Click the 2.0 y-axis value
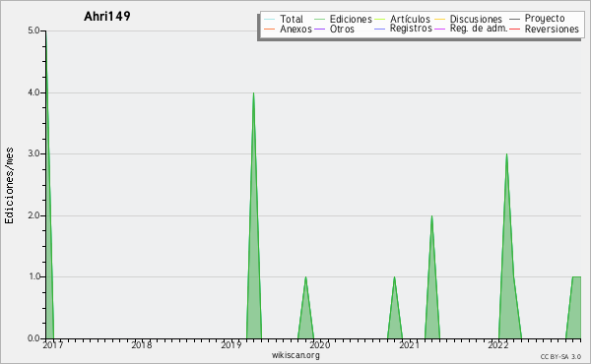This screenshot has height=364, width=591. coord(33,215)
